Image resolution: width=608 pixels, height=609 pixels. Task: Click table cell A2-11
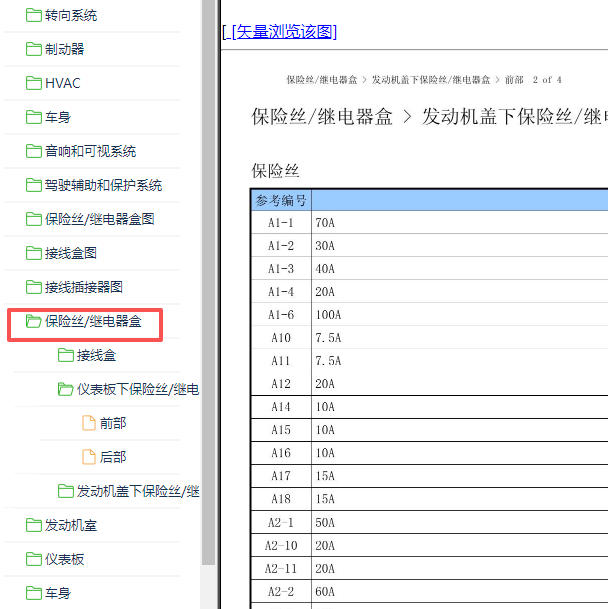tap(281, 569)
